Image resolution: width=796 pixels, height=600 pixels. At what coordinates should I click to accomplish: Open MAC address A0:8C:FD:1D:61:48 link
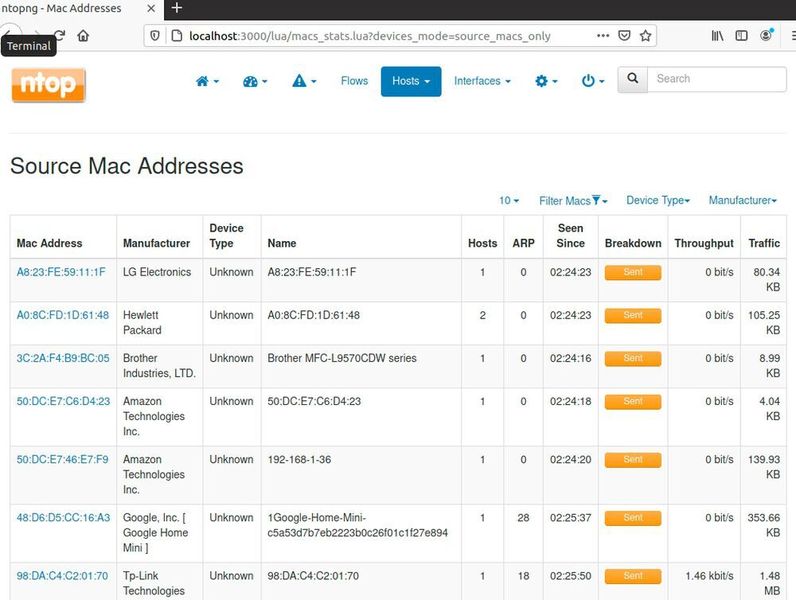[x=62, y=315]
